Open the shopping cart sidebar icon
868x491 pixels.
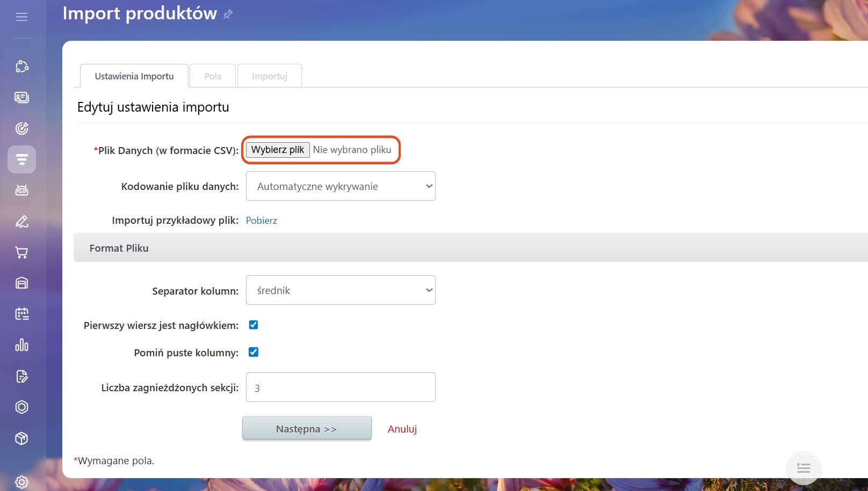point(21,252)
